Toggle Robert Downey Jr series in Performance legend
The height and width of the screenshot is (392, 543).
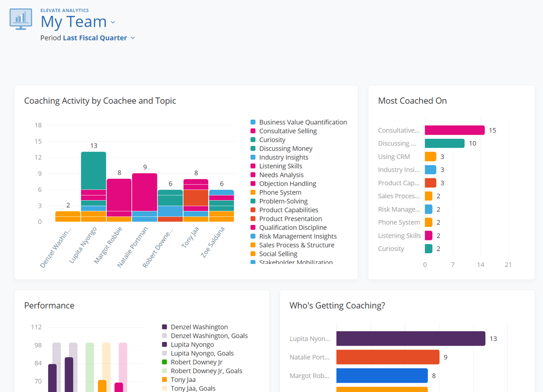tap(192, 362)
